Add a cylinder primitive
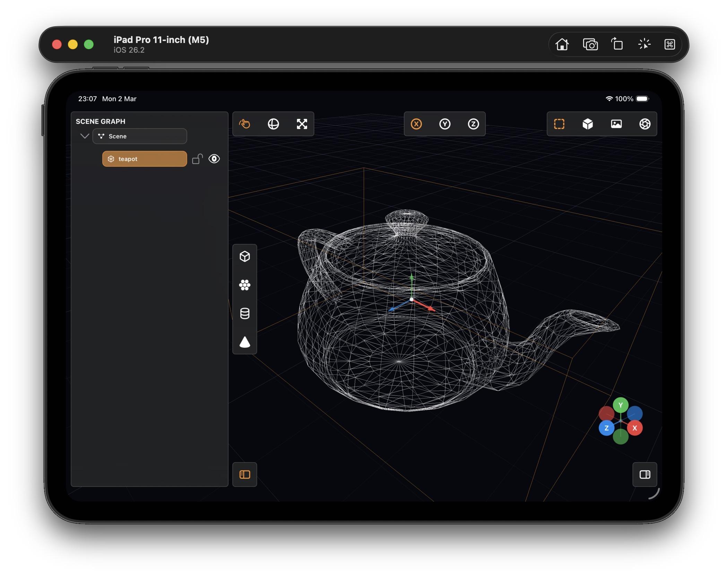Screen dimensions: 728x581 coord(245,313)
